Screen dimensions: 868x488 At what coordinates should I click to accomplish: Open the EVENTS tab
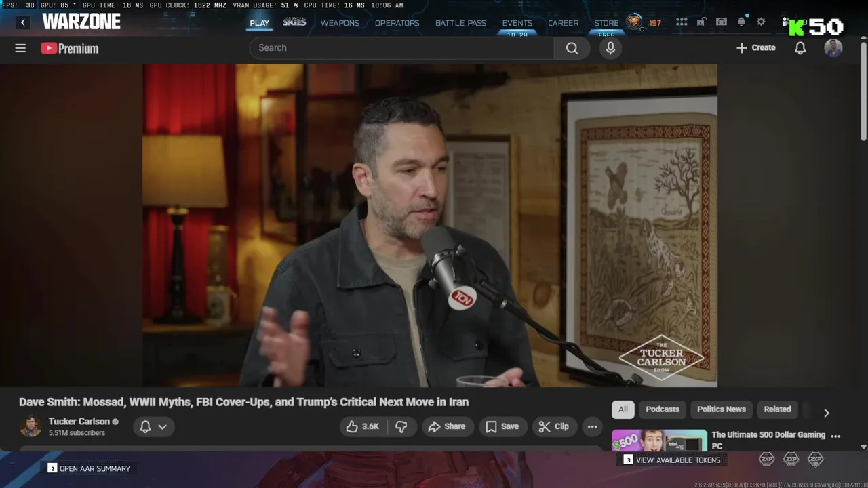pyautogui.click(x=517, y=23)
